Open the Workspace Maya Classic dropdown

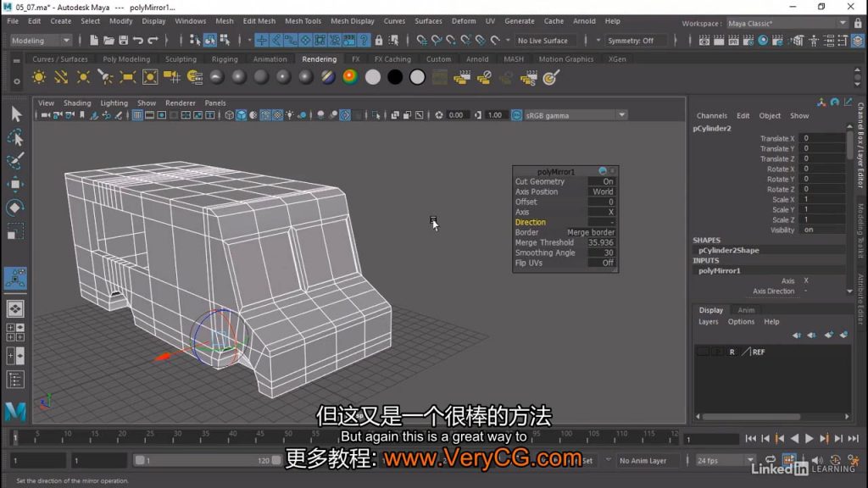787,23
